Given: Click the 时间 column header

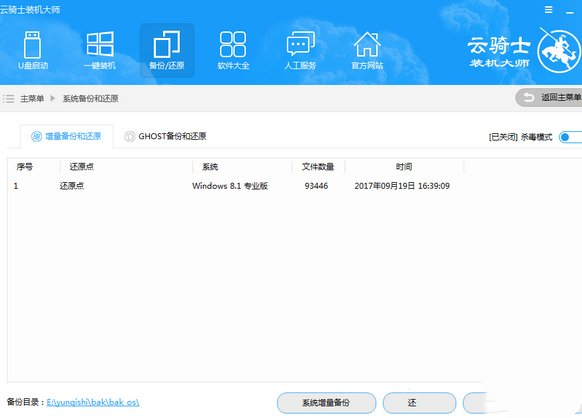Looking at the screenshot, I should click(404, 167).
